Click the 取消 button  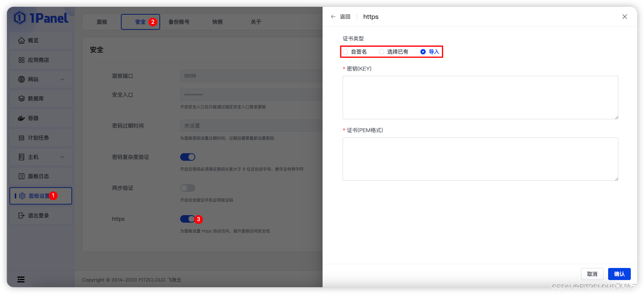592,274
